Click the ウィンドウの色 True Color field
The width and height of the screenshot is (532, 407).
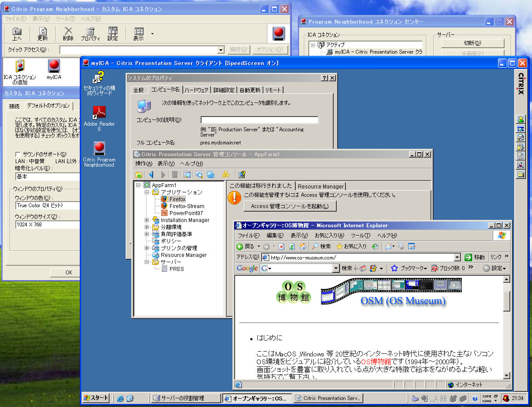(x=48, y=205)
